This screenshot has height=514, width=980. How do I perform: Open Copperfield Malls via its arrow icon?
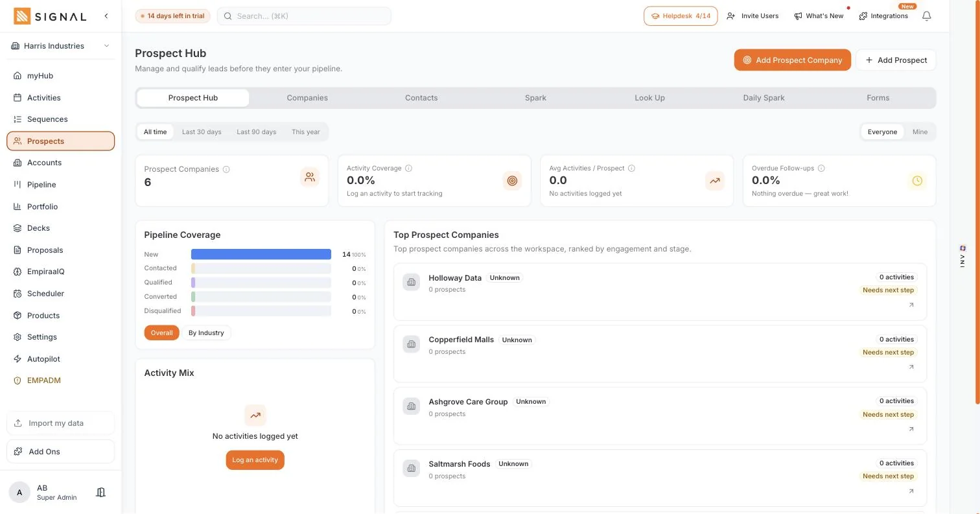(x=911, y=367)
